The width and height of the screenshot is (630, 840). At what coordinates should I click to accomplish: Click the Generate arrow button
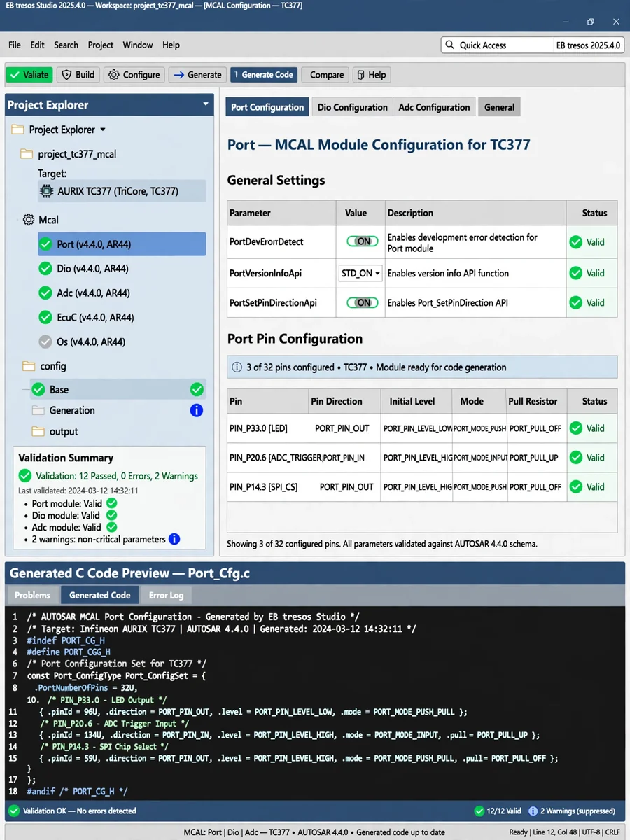coord(197,75)
